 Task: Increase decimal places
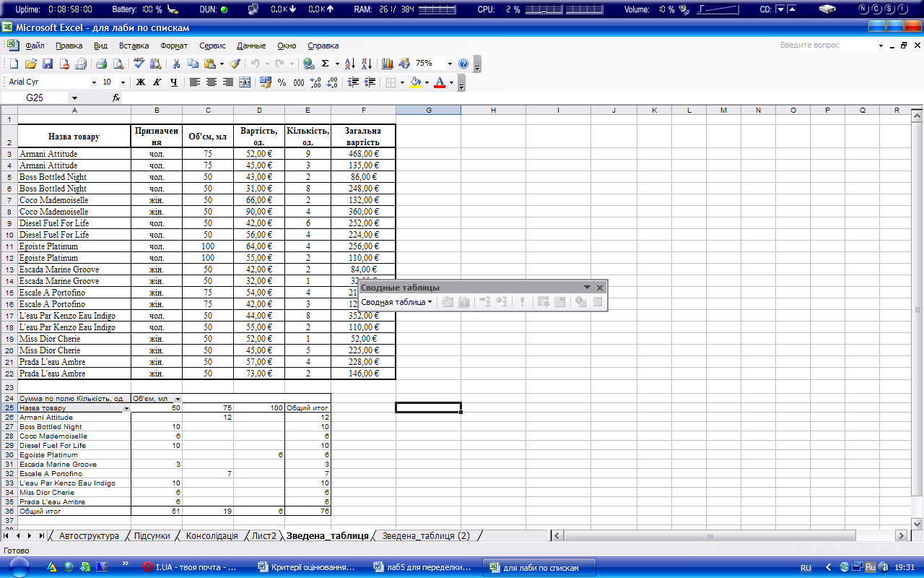click(315, 82)
